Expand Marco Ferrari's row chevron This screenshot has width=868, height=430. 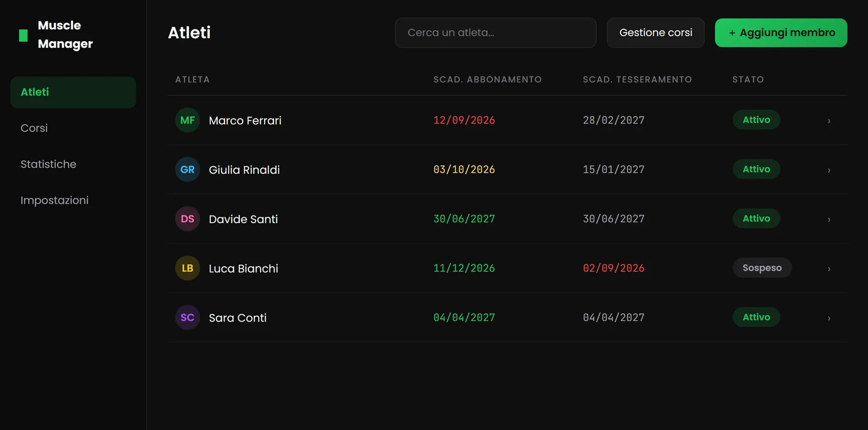point(829,121)
